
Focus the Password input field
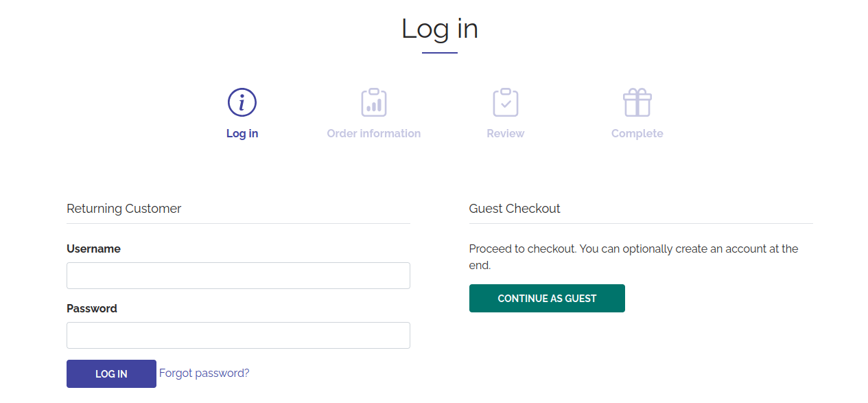(238, 335)
